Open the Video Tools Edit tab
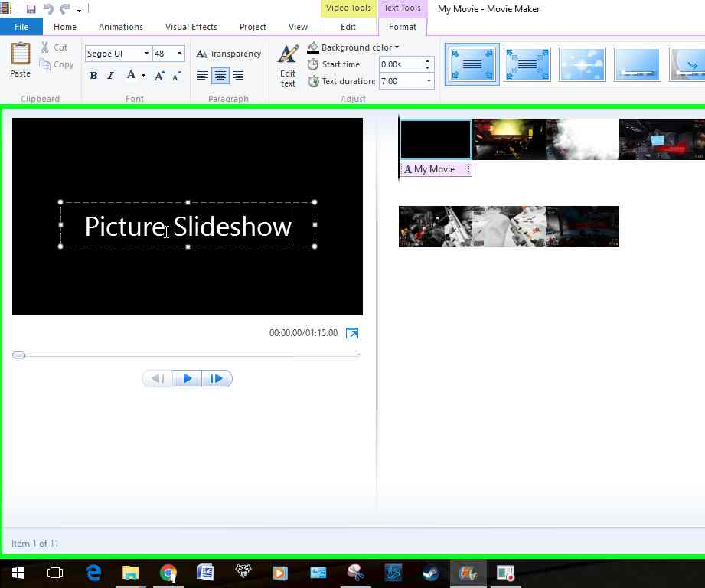Viewport: 705px width, 588px height. [x=348, y=26]
